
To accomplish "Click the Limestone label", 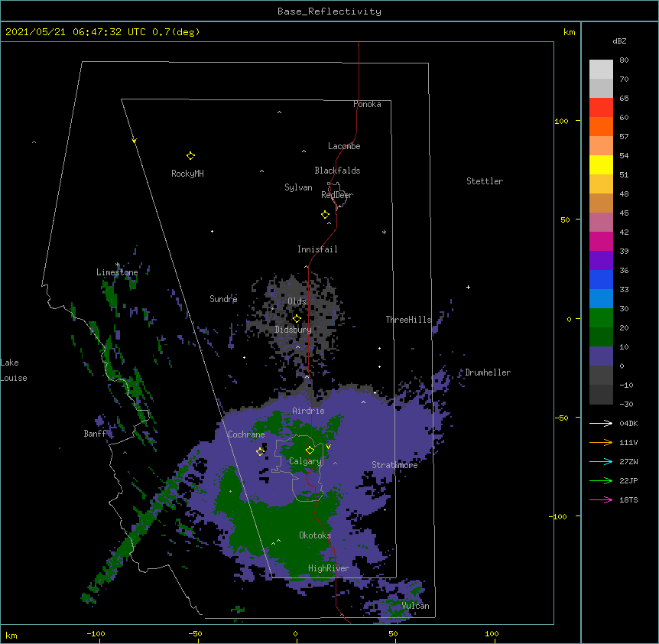I will pos(117,272).
